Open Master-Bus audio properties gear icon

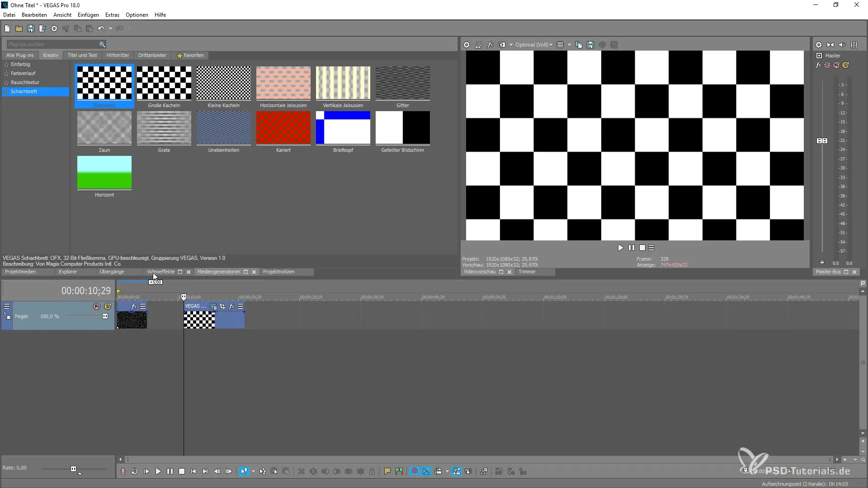819,45
